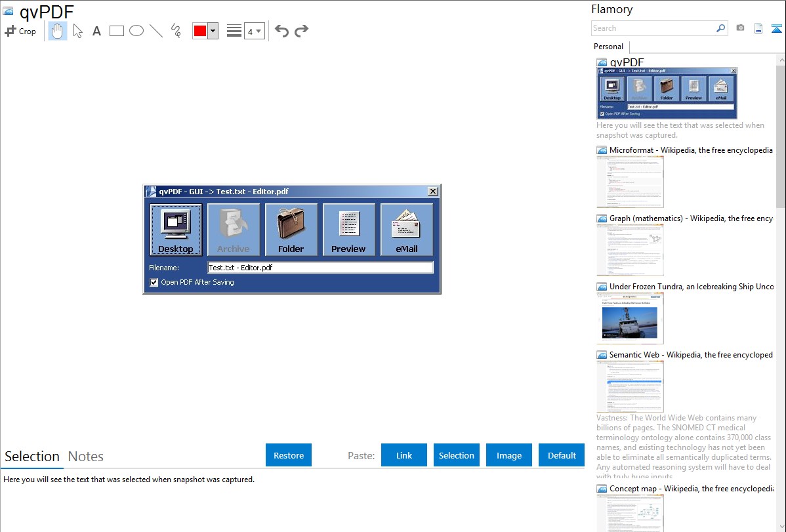
Task: Click the Restore button
Action: click(289, 455)
